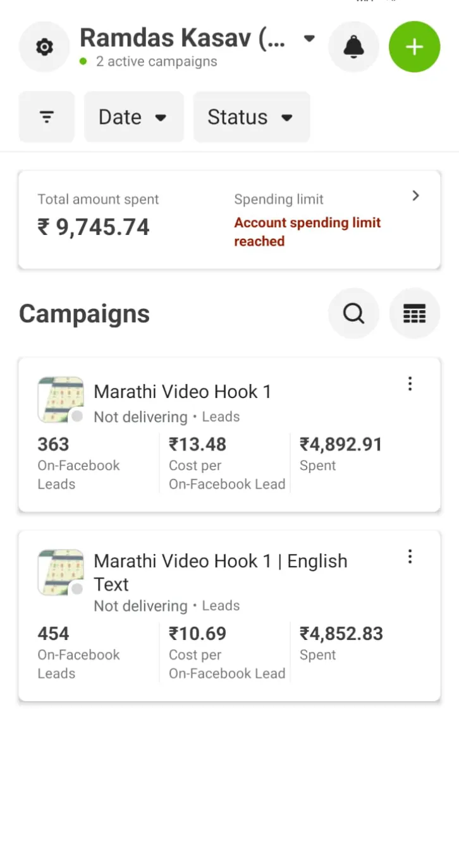Screen dimensions: 459x868
Task: Tap the green create campaign plus button
Action: point(414,47)
